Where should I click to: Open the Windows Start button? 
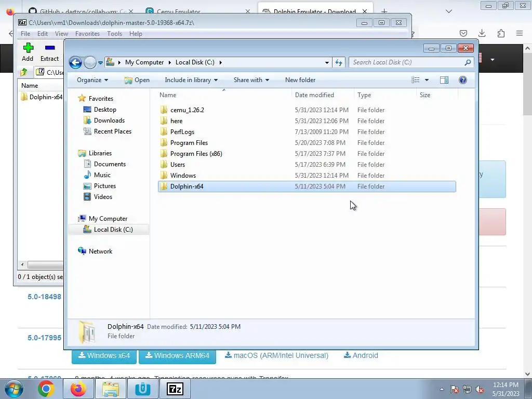[x=14, y=389]
